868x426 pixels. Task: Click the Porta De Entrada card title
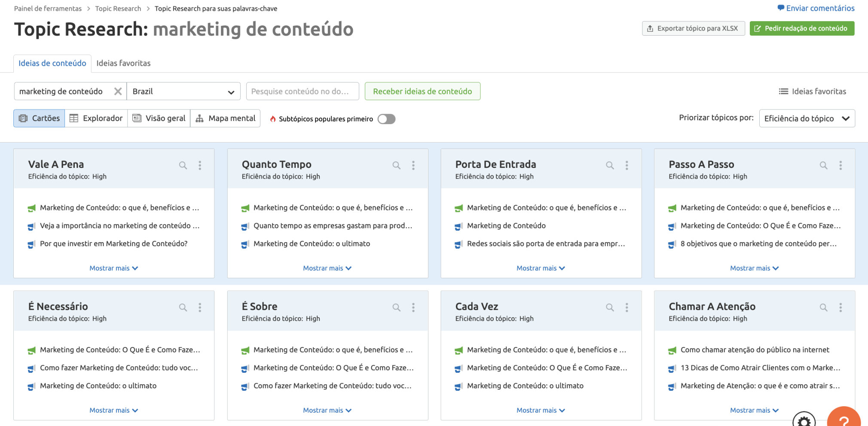coord(496,164)
